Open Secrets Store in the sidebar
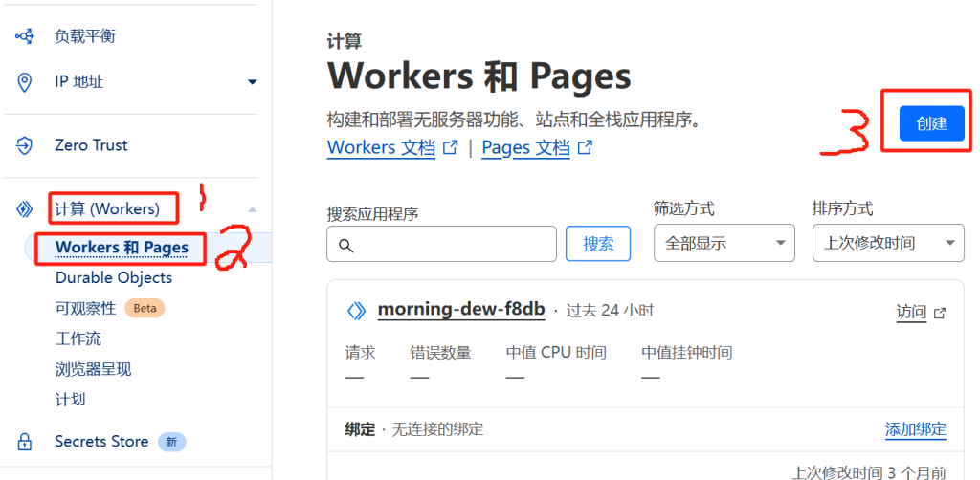980x480 pixels. click(x=101, y=442)
